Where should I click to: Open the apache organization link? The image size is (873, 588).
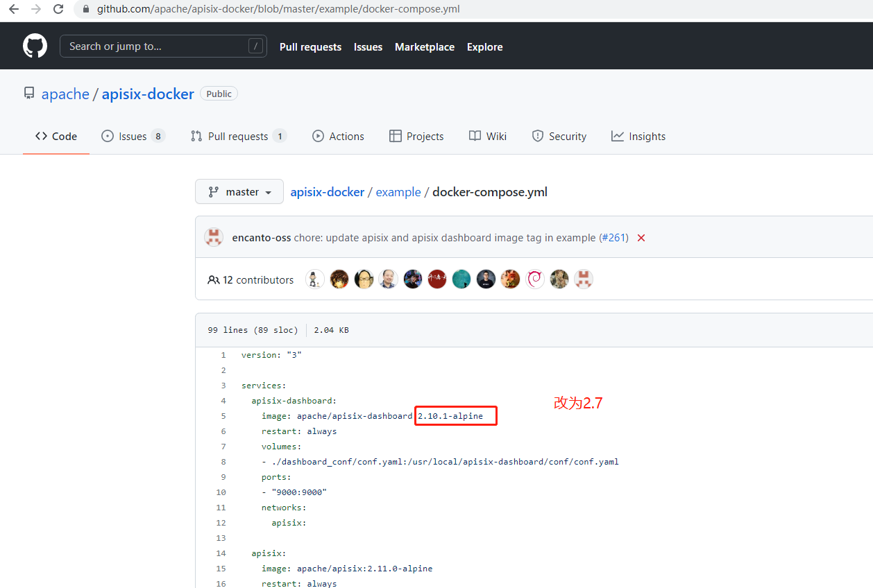65,94
